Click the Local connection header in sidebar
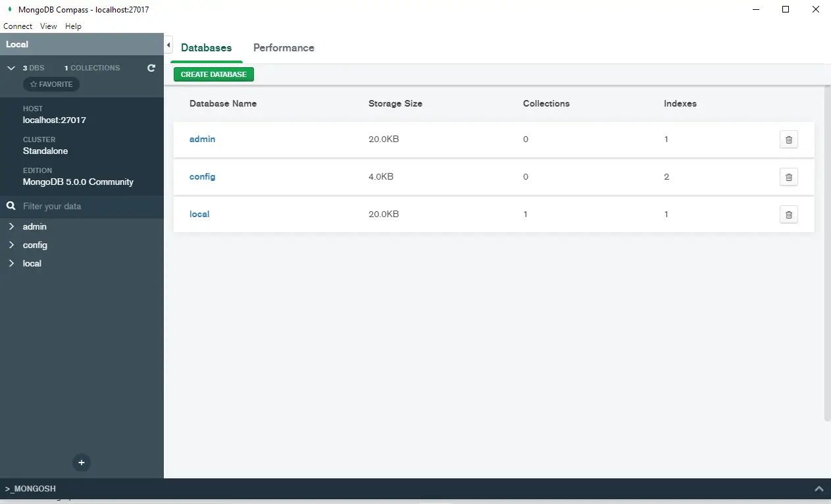 coord(82,44)
